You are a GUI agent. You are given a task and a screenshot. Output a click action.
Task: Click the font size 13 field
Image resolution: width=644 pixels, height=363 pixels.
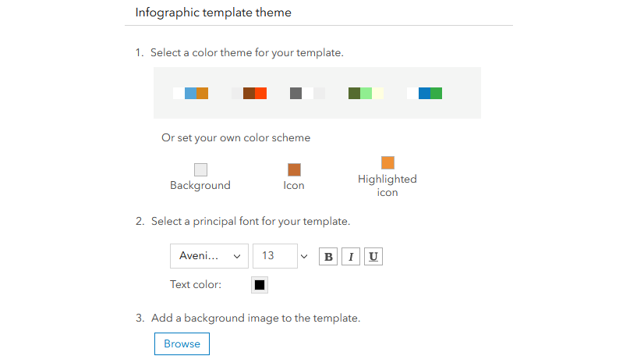point(274,256)
